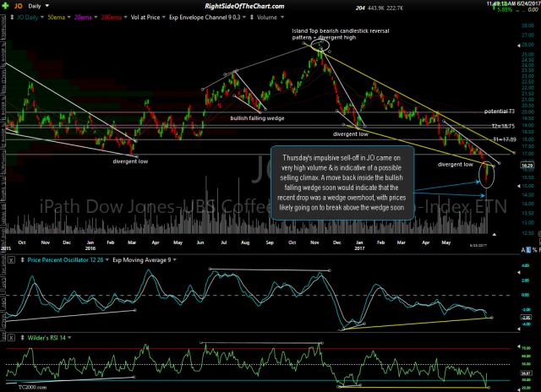541x392 pixels.
Task: Click the Exp Envelope Channel 9 0.3 label
Action: [205, 17]
